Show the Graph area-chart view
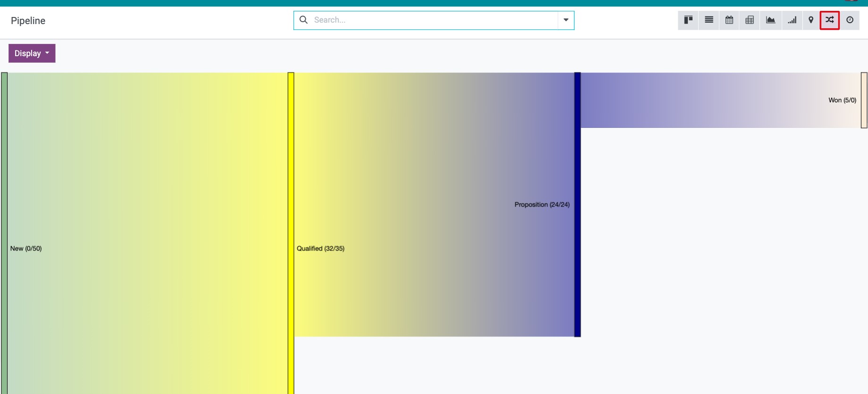Viewport: 868px width, 394px height. point(770,20)
